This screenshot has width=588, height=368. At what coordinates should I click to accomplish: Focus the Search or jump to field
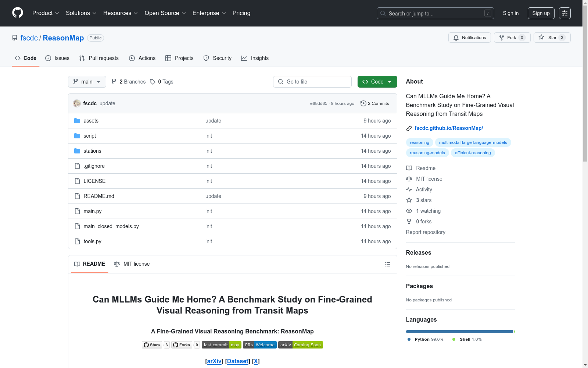(435, 13)
